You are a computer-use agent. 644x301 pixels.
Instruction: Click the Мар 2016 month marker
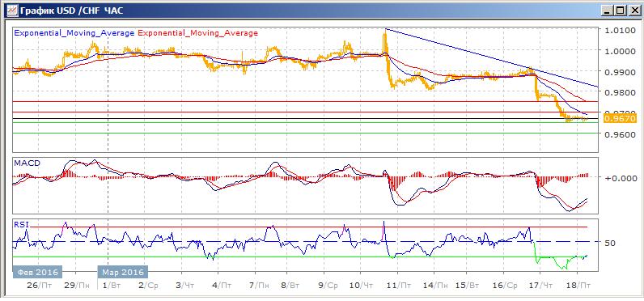pyautogui.click(x=122, y=273)
